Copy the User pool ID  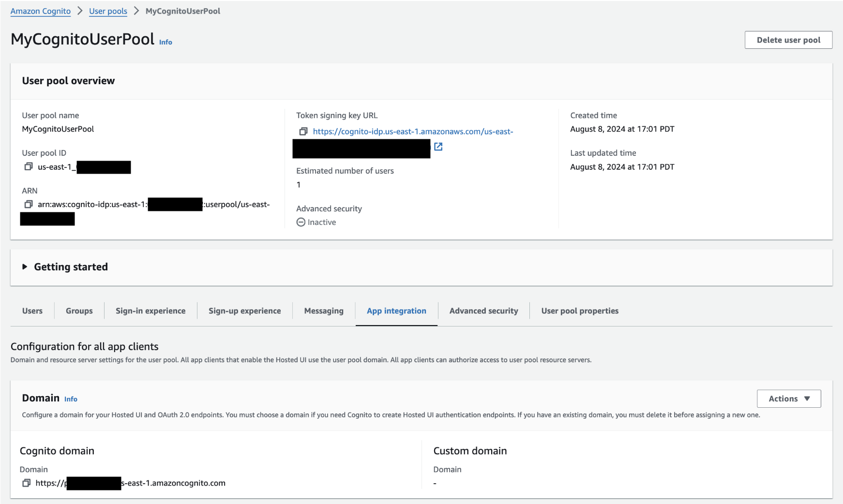(x=28, y=167)
